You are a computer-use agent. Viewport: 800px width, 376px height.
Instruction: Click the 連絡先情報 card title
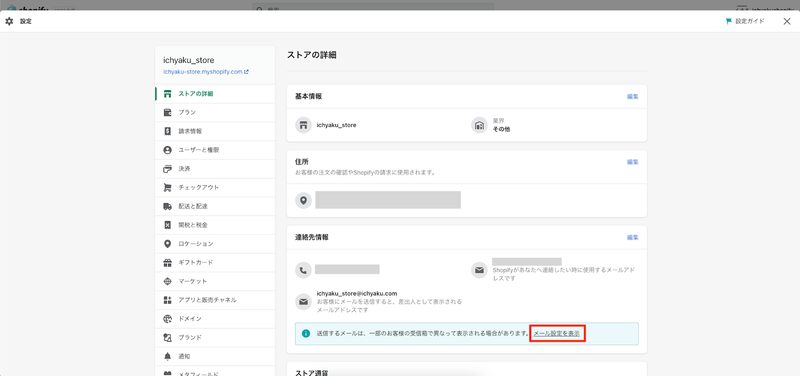pos(312,237)
